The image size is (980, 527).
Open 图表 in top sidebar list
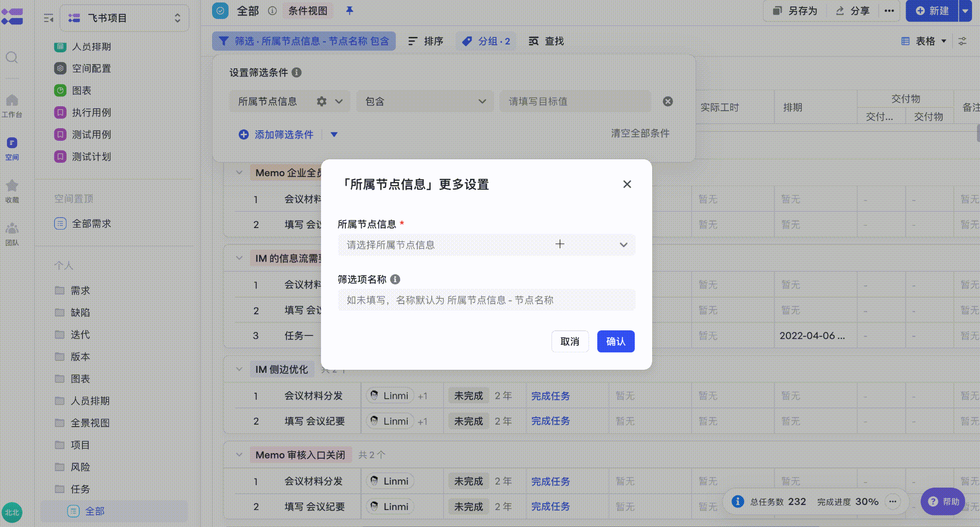[81, 90]
